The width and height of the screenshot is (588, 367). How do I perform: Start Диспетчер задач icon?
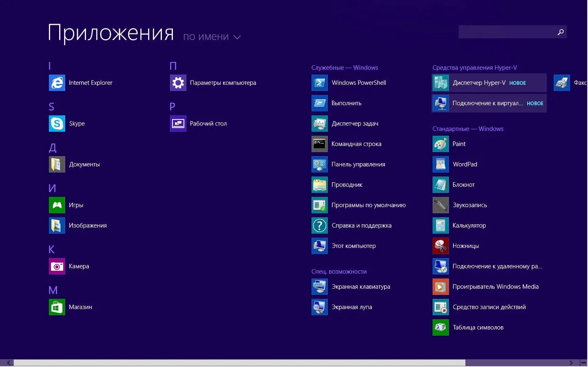click(320, 124)
